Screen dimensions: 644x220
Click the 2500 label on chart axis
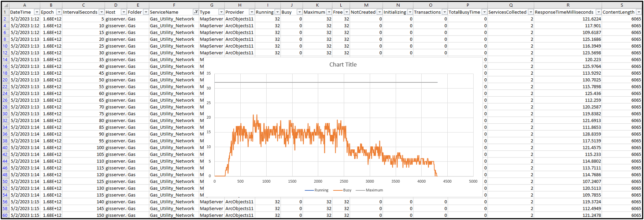pyautogui.click(x=344, y=181)
